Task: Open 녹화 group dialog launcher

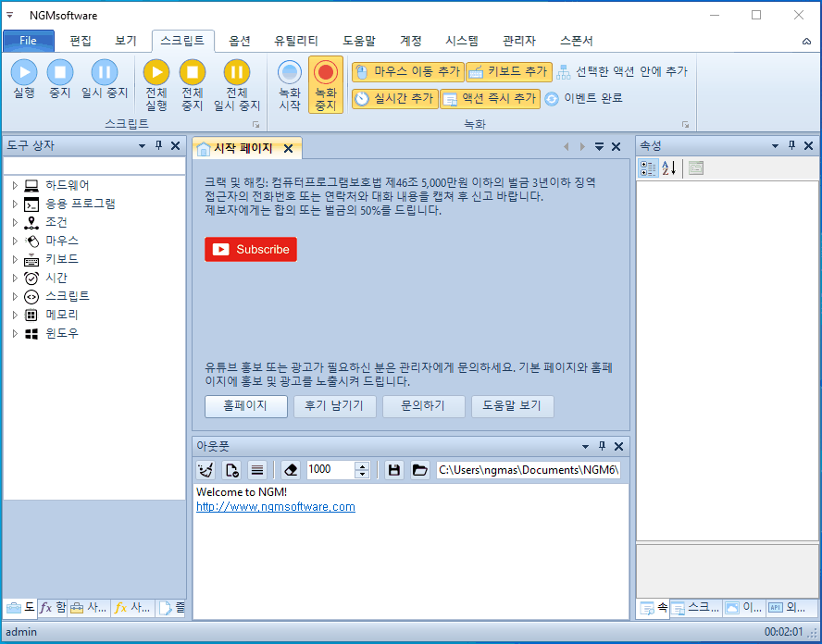Action: [685, 125]
